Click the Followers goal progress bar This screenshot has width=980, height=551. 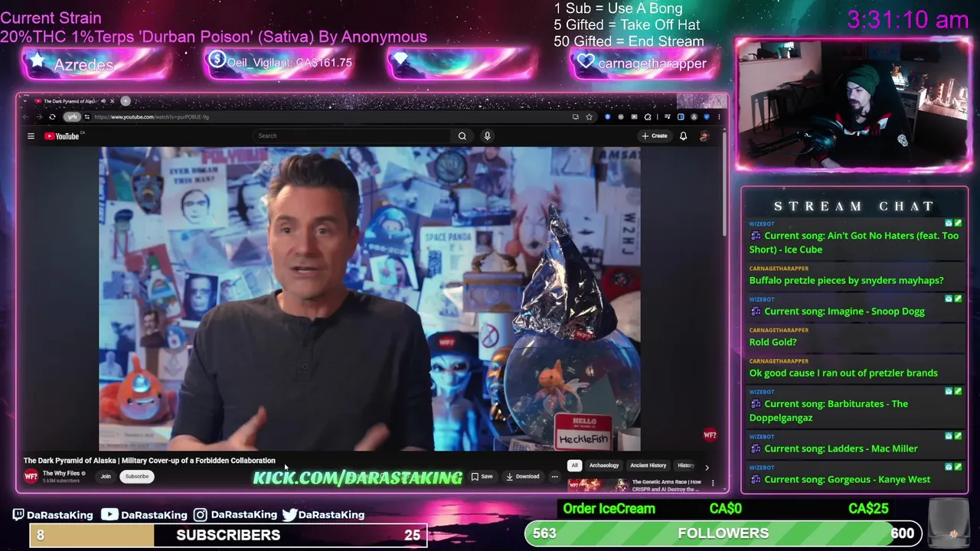[723, 533]
